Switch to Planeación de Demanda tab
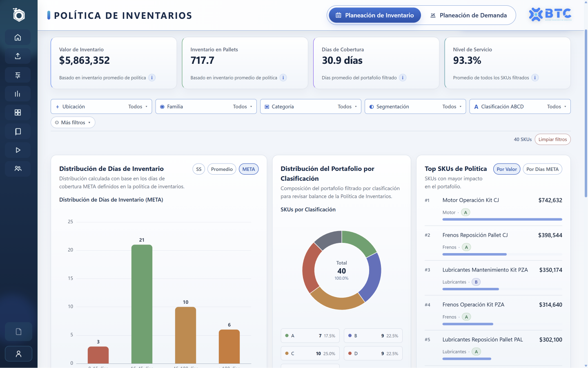Image resolution: width=588 pixels, height=368 pixels. coord(468,15)
